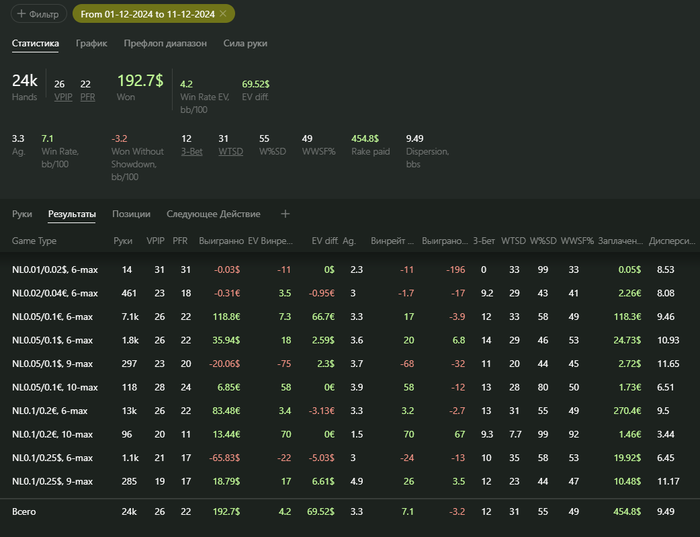Screen dimensions: 700x537
Task: Sort table by Выиграно column header
Action: [221, 241]
